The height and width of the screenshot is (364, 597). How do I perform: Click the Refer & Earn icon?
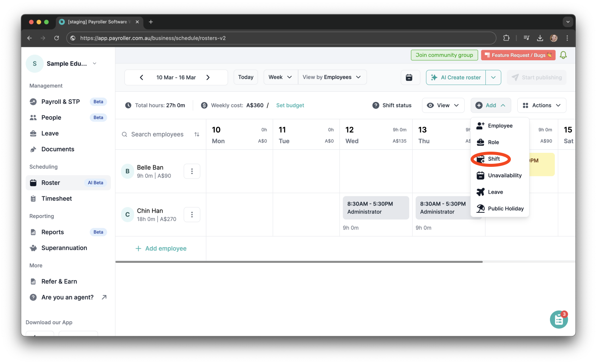coord(33,281)
